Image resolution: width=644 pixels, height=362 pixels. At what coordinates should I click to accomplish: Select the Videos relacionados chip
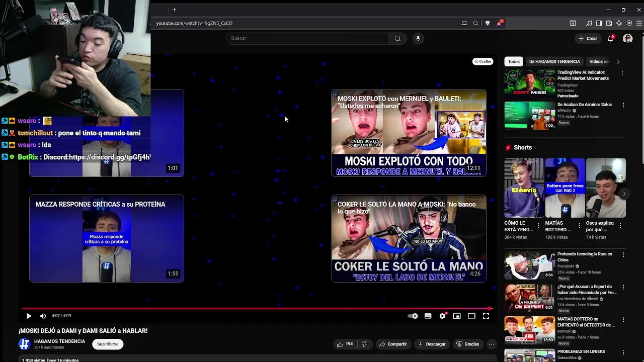[599, 61]
